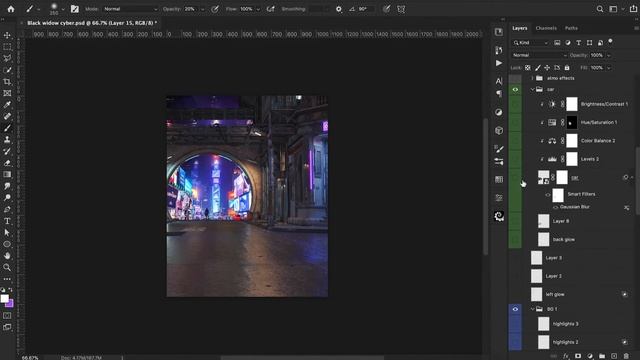The width and height of the screenshot is (640, 360).
Task: Select the Brush tool in the toolbox
Action: 7,128
